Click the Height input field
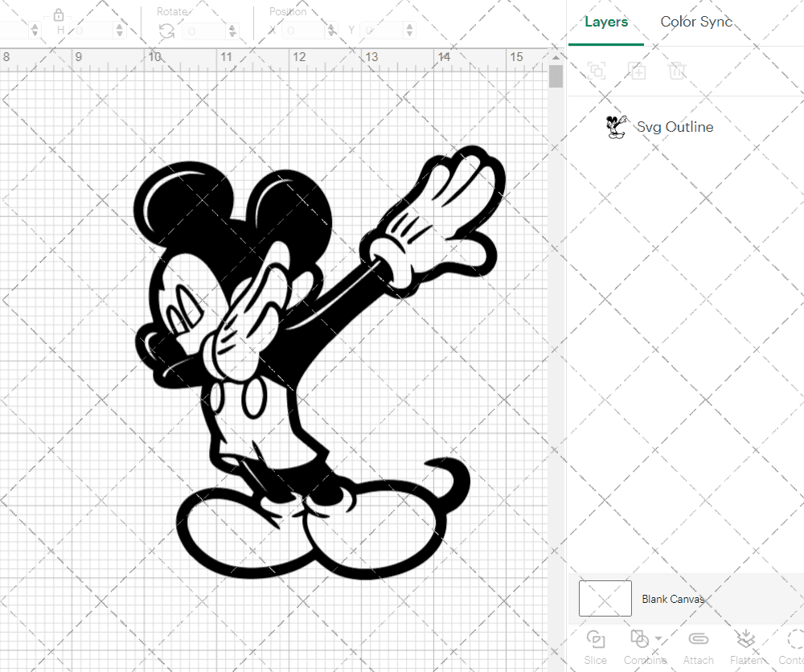The image size is (804, 672). [92, 31]
